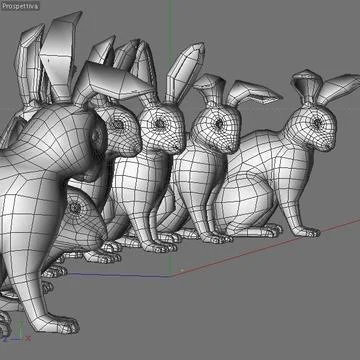
Task: Click the Prospettiva viewport label
Action: (20, 6)
